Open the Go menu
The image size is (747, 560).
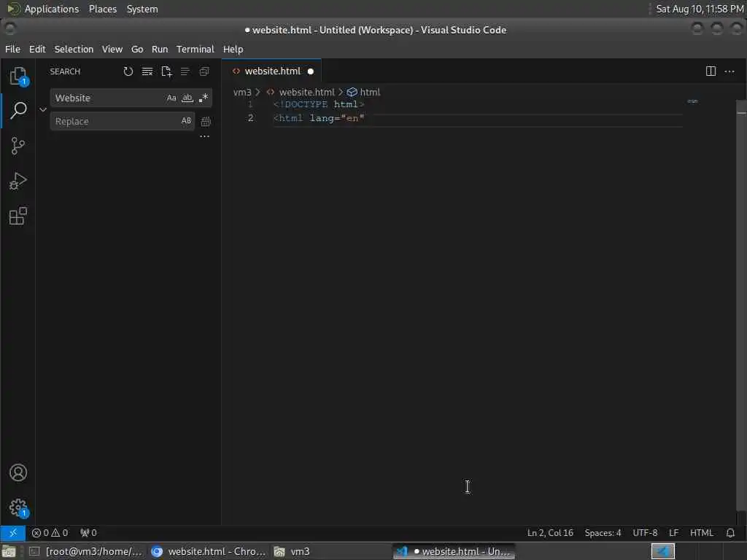(137, 49)
